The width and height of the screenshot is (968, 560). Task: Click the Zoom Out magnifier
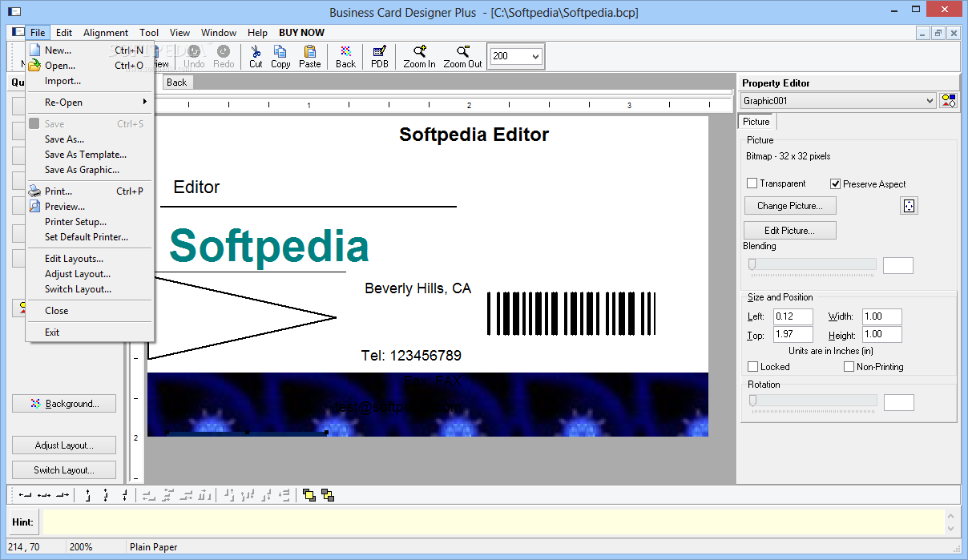pyautogui.click(x=463, y=56)
